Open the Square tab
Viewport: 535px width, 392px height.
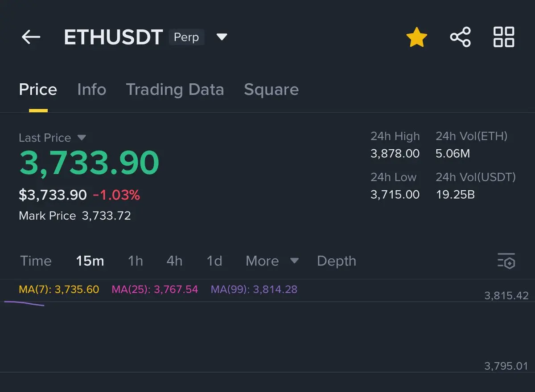tap(271, 90)
